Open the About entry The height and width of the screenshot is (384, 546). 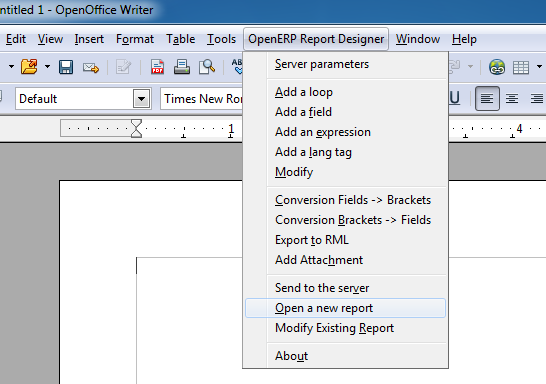point(345,356)
